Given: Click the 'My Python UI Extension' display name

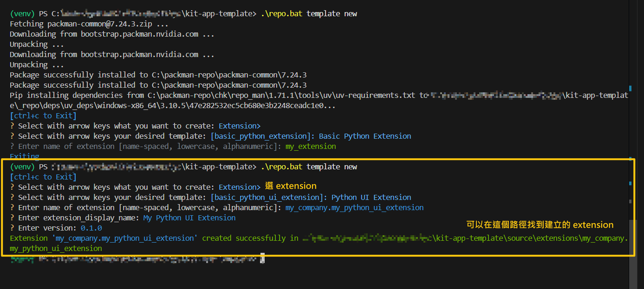Looking at the screenshot, I should coord(189,218).
